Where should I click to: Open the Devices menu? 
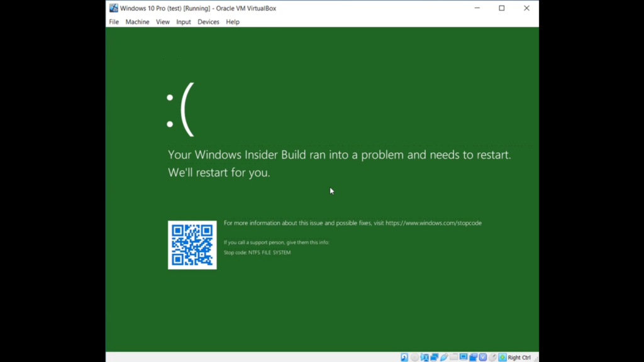[208, 22]
